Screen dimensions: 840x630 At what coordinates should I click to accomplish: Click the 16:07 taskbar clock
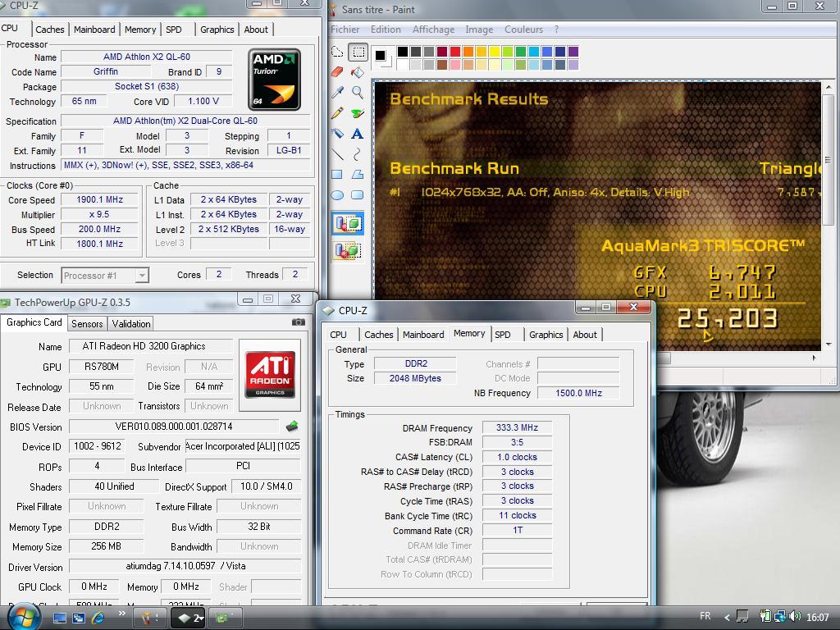[x=818, y=617]
